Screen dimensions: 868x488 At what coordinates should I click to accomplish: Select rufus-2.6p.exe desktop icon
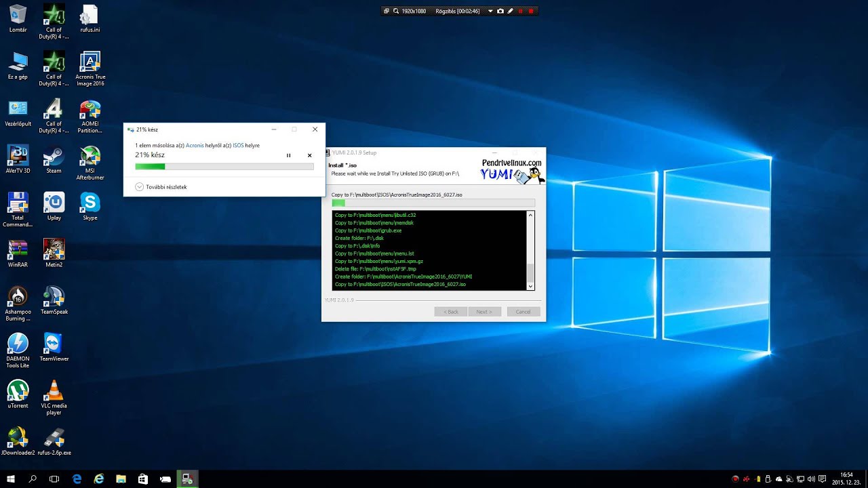[x=54, y=441]
